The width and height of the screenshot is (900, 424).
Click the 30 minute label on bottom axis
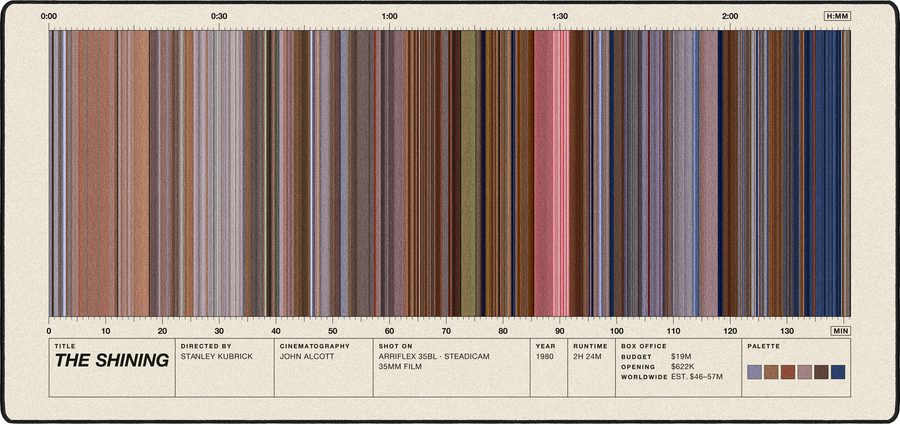(219, 331)
